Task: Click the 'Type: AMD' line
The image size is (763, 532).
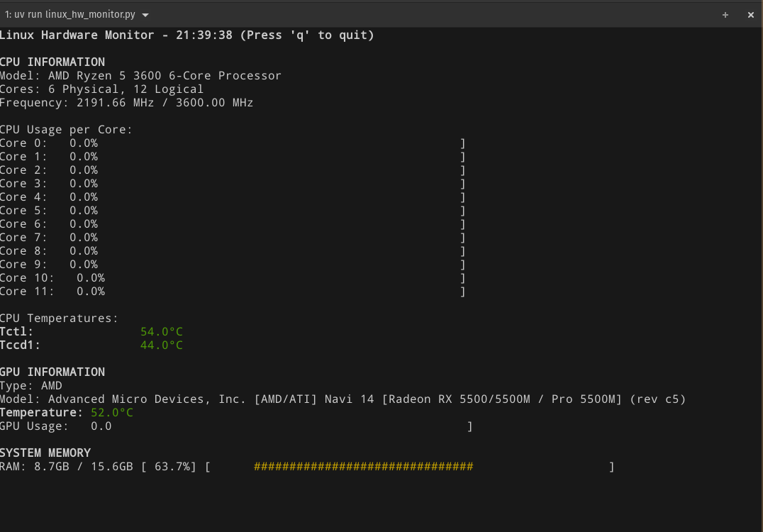Action: (x=31, y=386)
